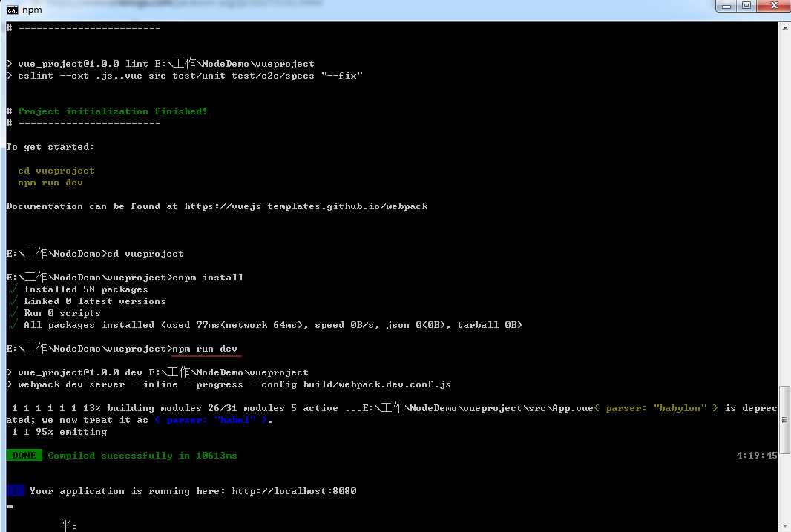This screenshot has height=532, width=791.
Task: Click the vuejs-templates.github.io/webpack documentation URL
Action: tap(306, 206)
